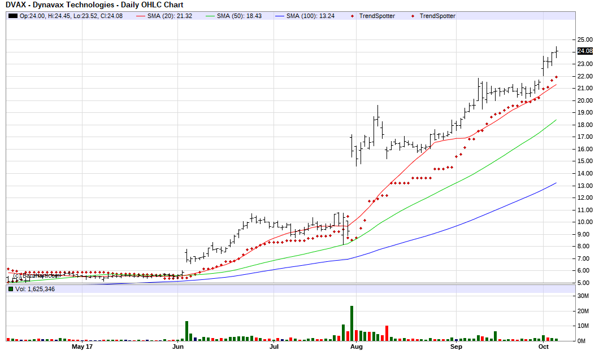Click the 20M volume axis label
Screen dimensions: 599x364
(x=583, y=312)
